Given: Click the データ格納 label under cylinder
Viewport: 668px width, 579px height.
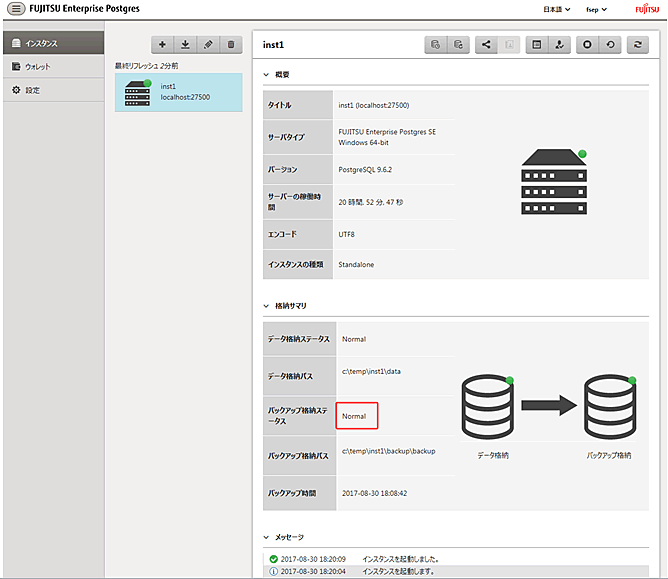Looking at the screenshot, I should click(492, 455).
